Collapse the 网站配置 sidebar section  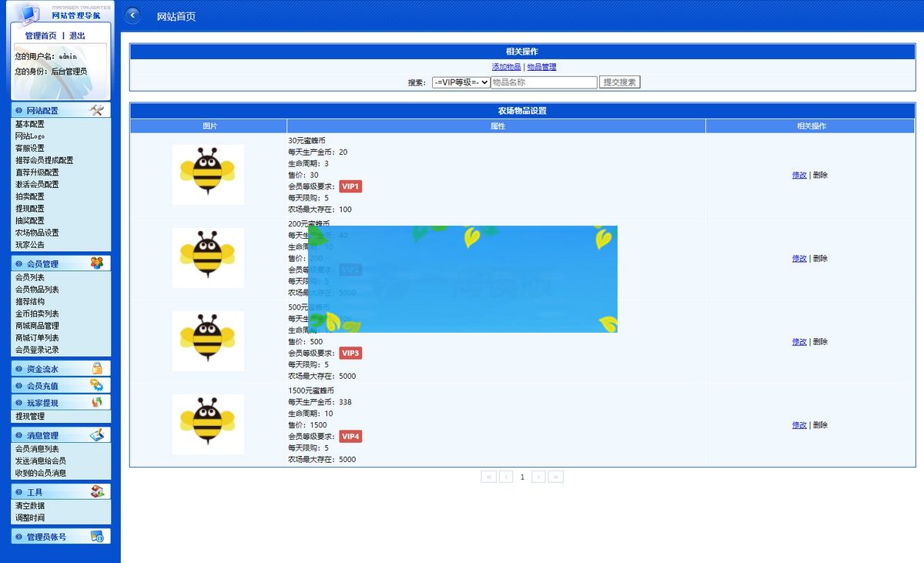click(x=42, y=111)
